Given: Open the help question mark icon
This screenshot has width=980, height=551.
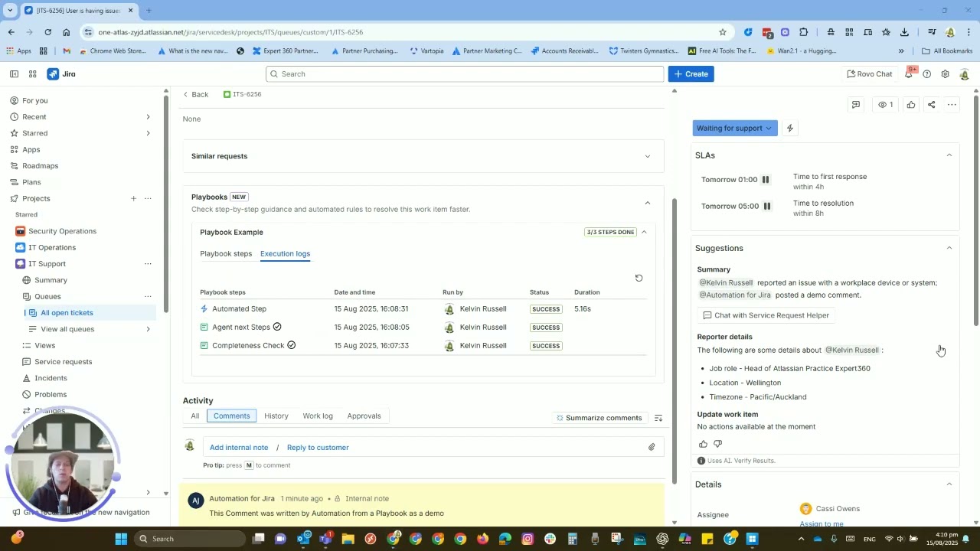Looking at the screenshot, I should pyautogui.click(x=927, y=74).
